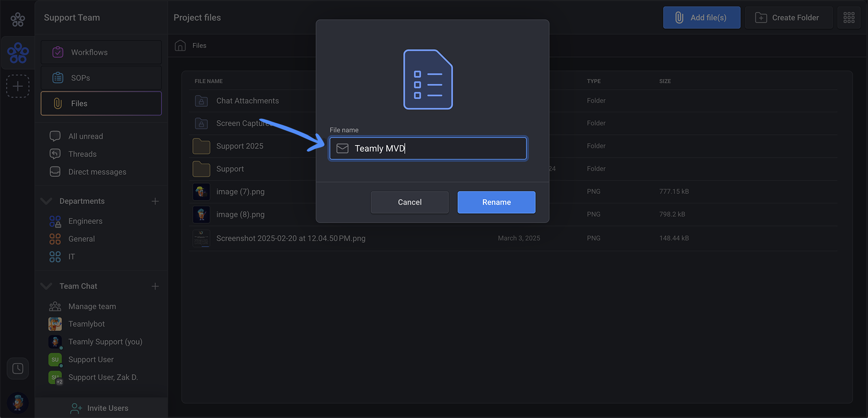Add a new workspace with dashed plus

click(x=18, y=86)
